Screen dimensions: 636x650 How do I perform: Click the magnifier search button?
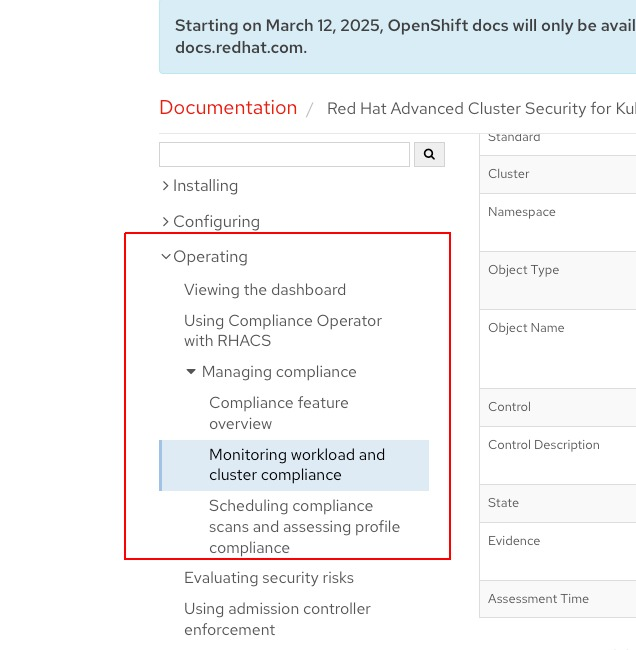pos(429,154)
